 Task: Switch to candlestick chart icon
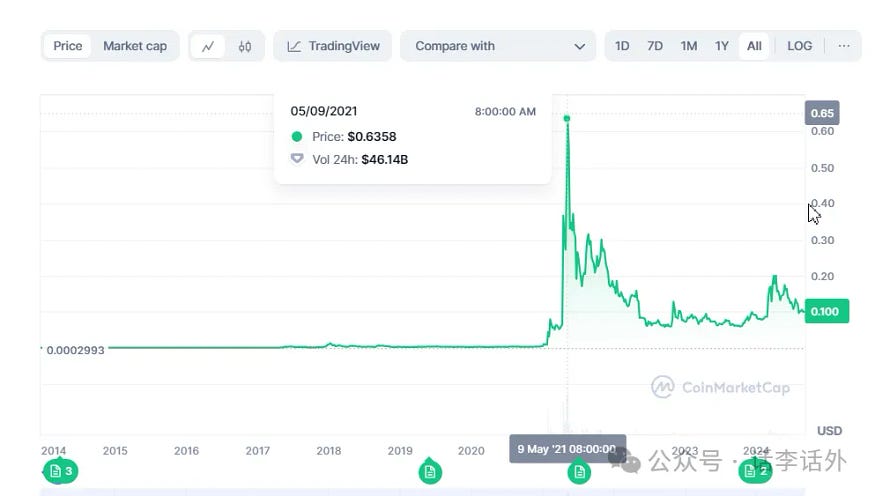click(x=245, y=46)
